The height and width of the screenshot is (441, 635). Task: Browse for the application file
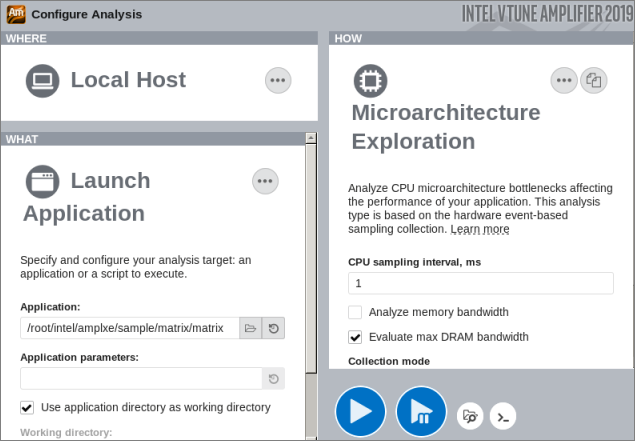click(x=251, y=327)
